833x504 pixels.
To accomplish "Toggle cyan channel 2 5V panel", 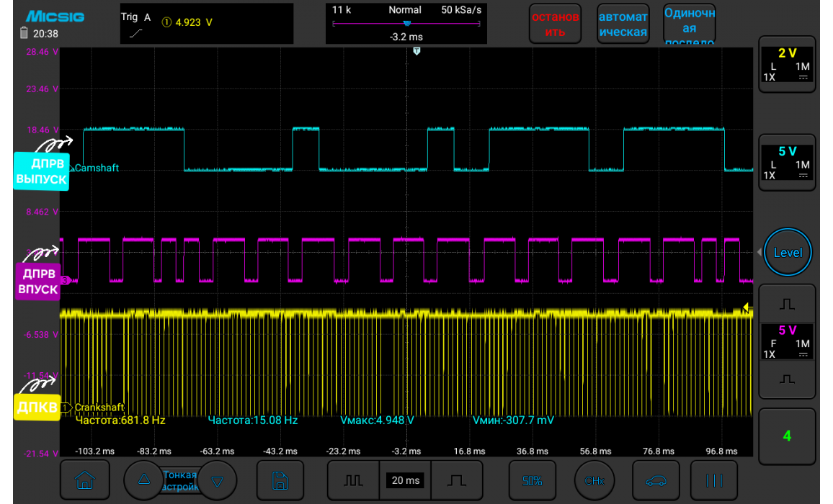I will [x=786, y=163].
